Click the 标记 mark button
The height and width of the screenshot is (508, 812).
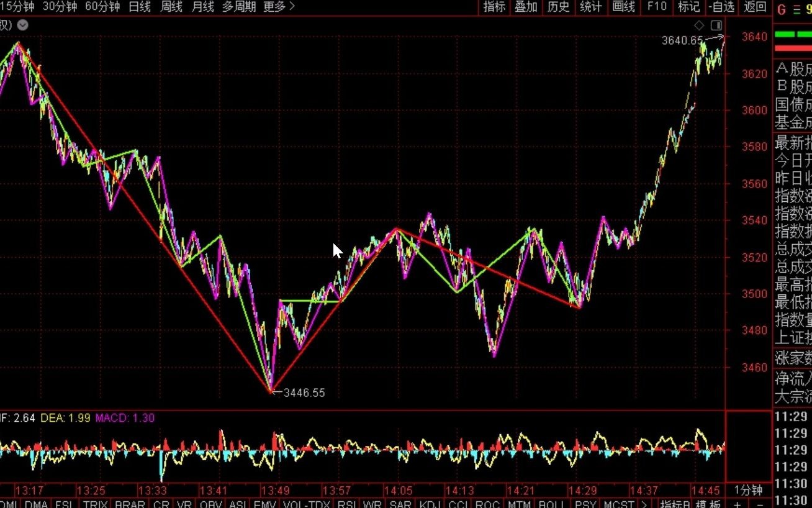(688, 7)
